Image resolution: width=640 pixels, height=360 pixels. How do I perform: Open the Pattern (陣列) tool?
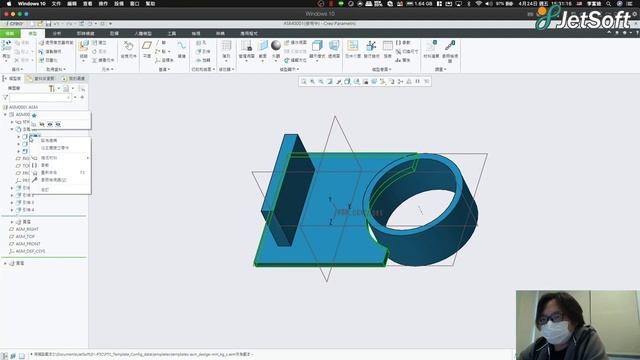(x=226, y=46)
